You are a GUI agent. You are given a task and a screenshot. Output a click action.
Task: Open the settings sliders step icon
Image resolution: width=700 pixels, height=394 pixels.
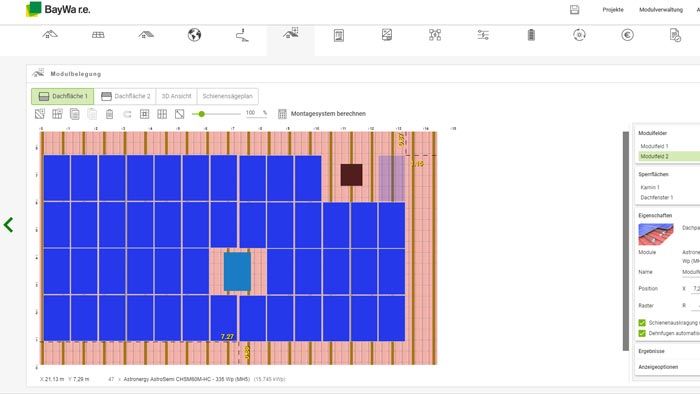click(483, 35)
